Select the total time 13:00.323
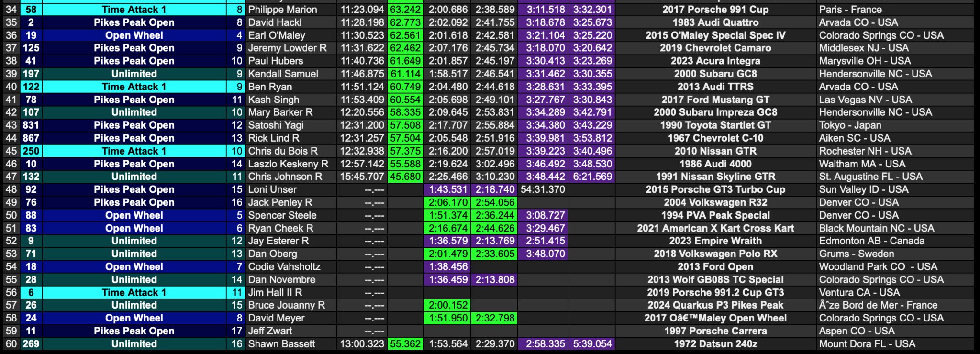The width and height of the screenshot is (980, 354). (x=362, y=343)
